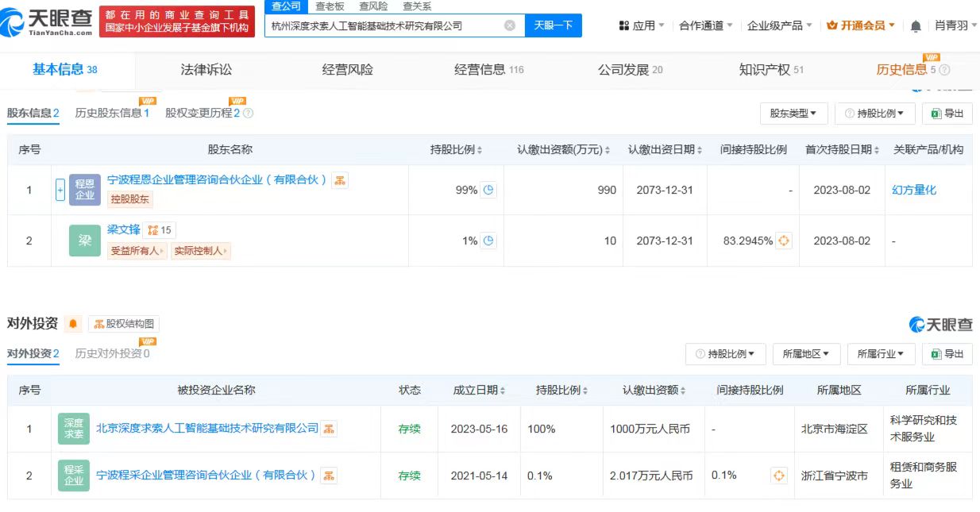Open the 股东类型 filter dropdown
Image resolution: width=980 pixels, height=512 pixels.
(793, 114)
